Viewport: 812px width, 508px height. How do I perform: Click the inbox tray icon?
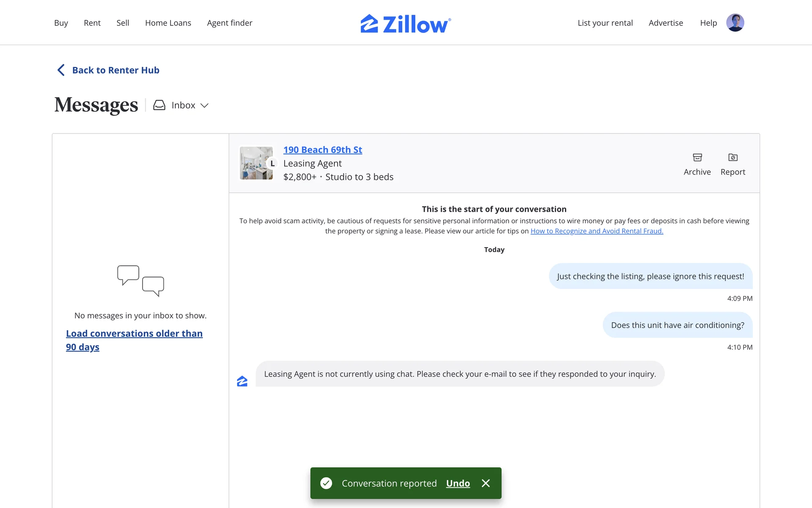click(159, 105)
